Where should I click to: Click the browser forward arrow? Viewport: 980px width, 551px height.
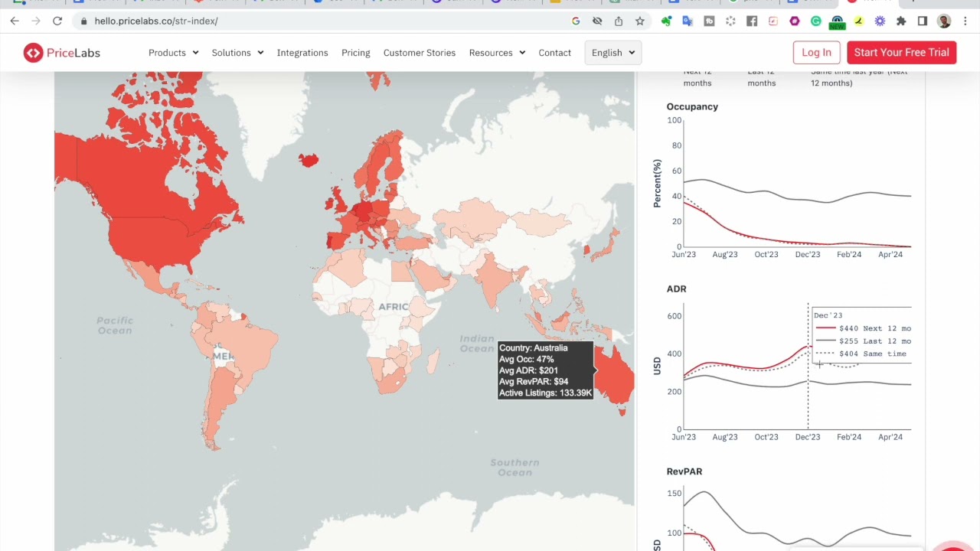coord(35,21)
